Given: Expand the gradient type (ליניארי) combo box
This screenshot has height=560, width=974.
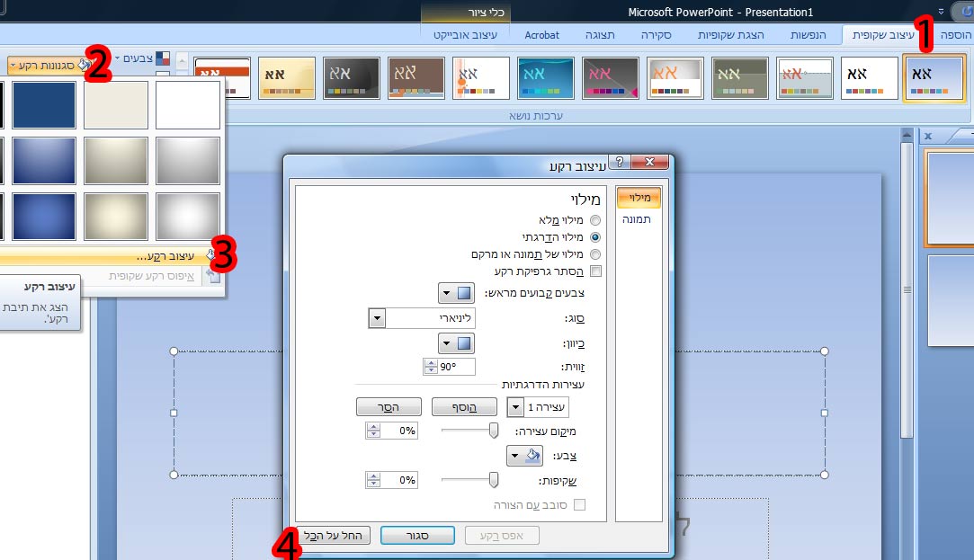Looking at the screenshot, I should (377, 318).
